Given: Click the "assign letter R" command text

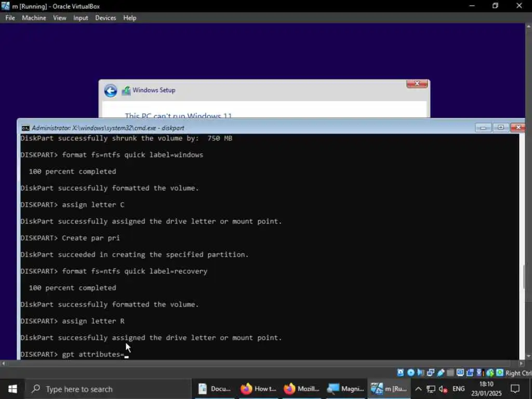Looking at the screenshot, I should click(x=93, y=321).
